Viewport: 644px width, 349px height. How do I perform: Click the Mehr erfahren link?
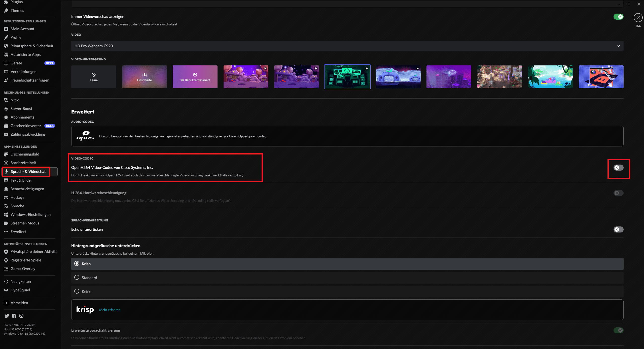click(x=110, y=310)
